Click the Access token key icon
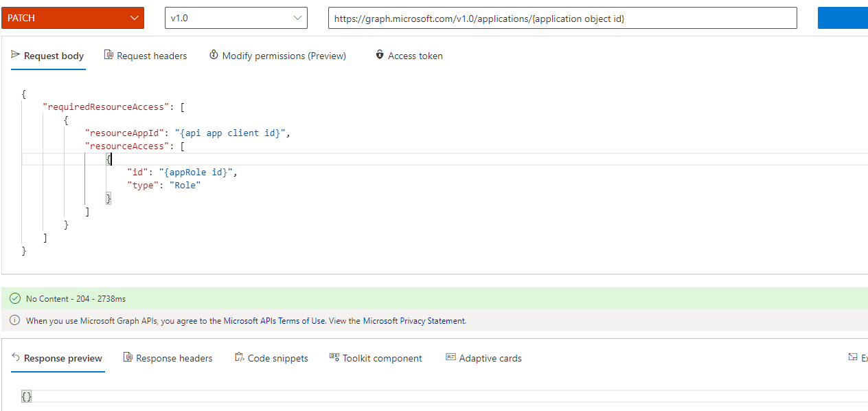868x411 pixels. 380,55
